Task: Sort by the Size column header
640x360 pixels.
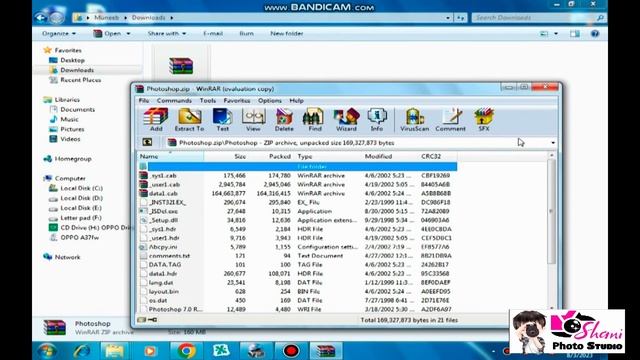Action: [x=226, y=156]
